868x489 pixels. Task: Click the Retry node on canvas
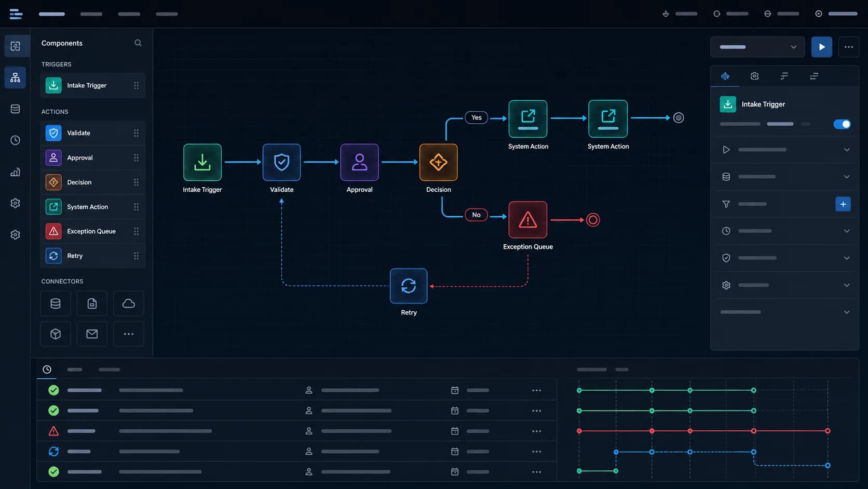[409, 286]
